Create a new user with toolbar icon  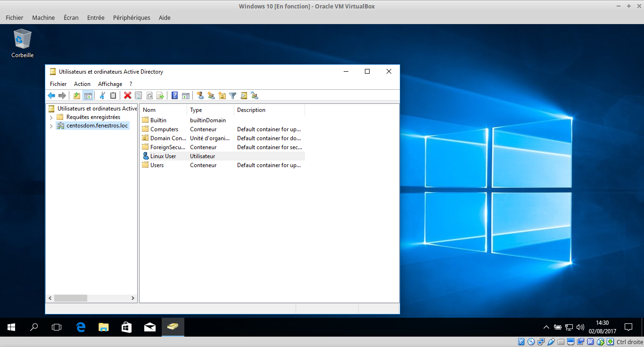200,95
